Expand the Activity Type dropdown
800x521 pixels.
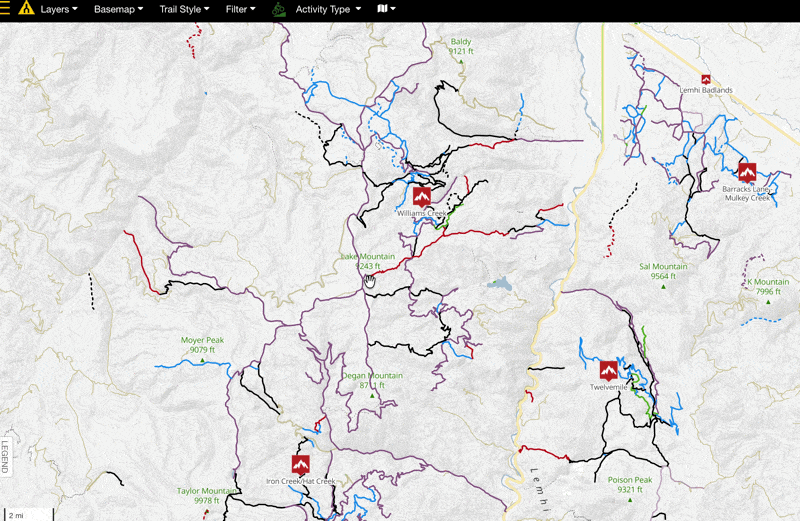point(328,9)
